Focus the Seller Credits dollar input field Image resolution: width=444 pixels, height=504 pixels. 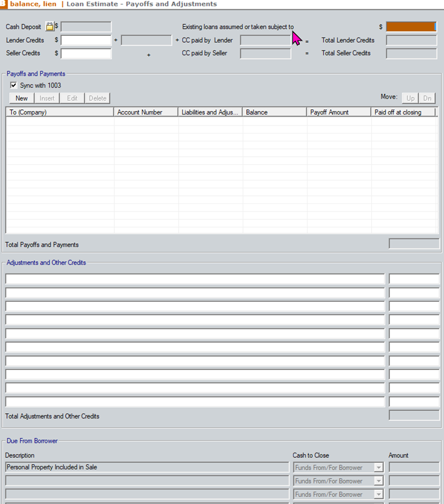pos(86,54)
